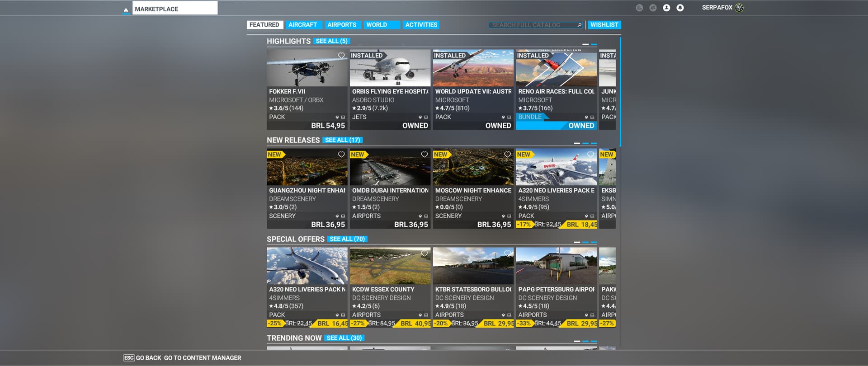Screen dimensions: 868x366
Task: Wishlist heart on PAPG Petersburg Airport card
Action: tap(590, 253)
